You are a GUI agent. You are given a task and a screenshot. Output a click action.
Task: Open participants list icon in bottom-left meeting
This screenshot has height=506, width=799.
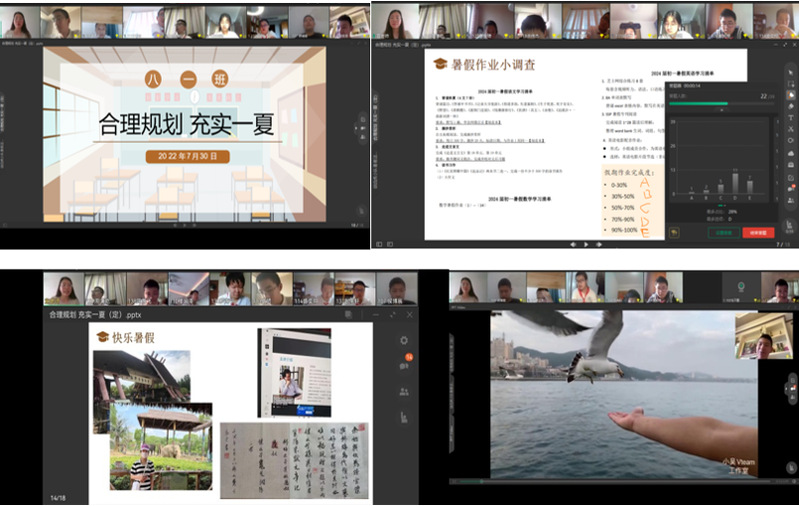[404, 391]
